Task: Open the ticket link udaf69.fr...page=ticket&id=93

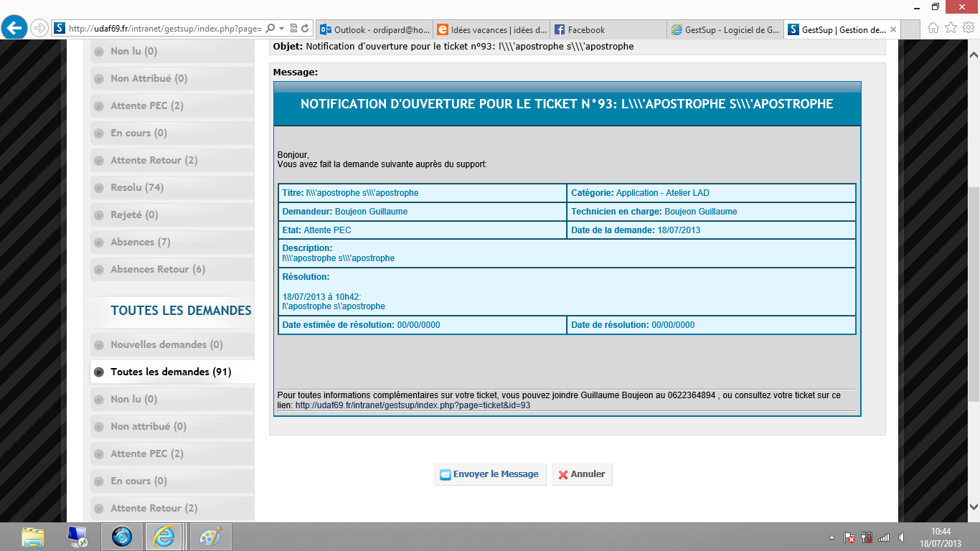Action: (413, 405)
